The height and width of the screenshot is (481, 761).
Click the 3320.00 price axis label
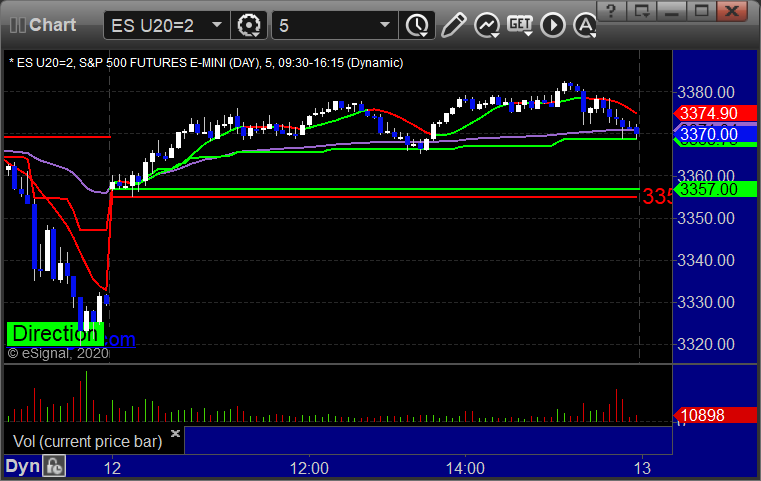click(x=706, y=345)
